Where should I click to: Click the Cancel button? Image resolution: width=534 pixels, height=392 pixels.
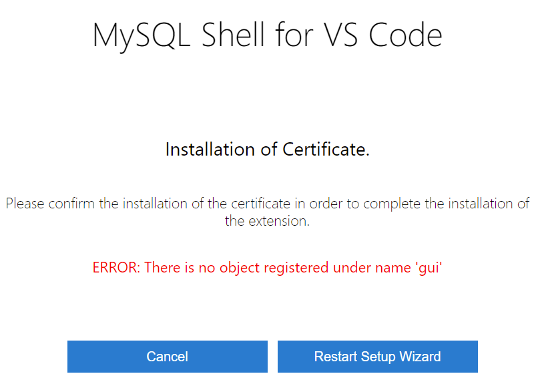coord(168,357)
